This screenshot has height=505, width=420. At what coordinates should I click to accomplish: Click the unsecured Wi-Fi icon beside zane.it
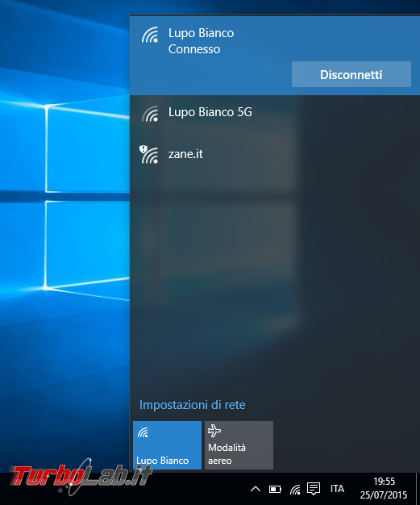pos(148,154)
